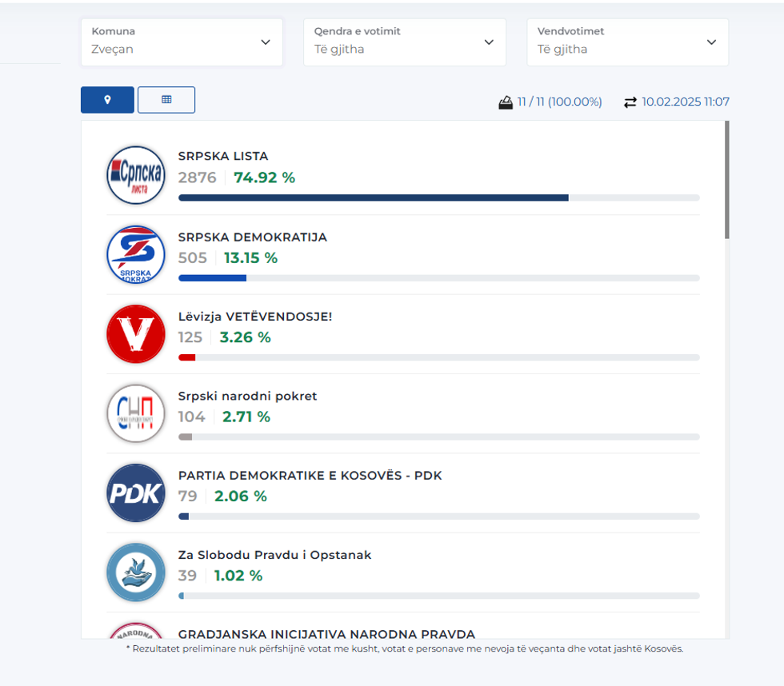
Task: Open the Komuna dropdown
Action: (x=182, y=42)
